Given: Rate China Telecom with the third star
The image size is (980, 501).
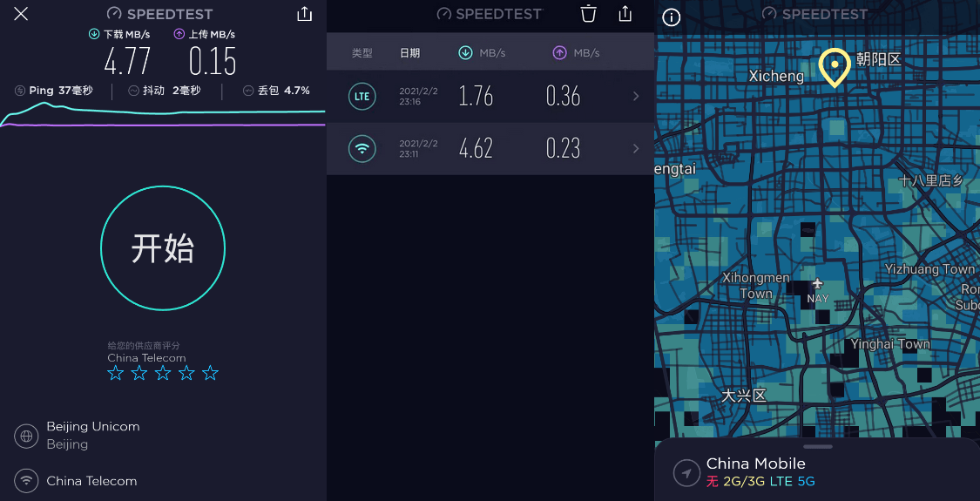Looking at the screenshot, I should click(163, 374).
